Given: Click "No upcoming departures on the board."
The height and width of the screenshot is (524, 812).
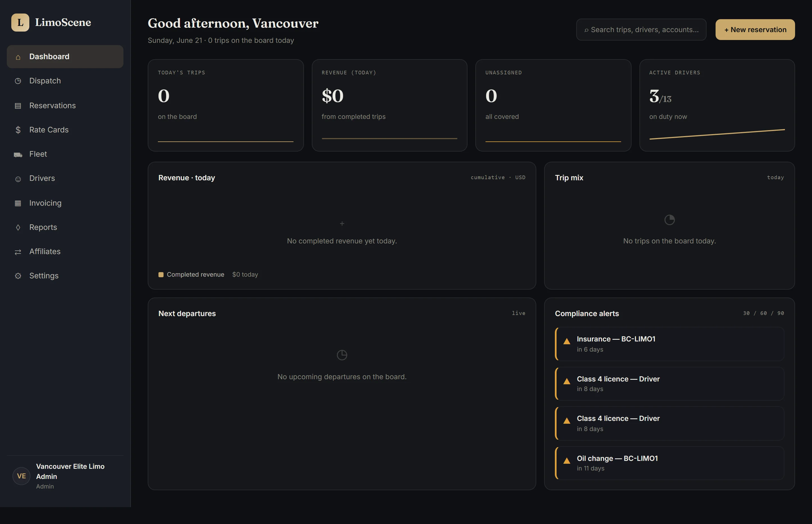Looking at the screenshot, I should click(x=342, y=377).
